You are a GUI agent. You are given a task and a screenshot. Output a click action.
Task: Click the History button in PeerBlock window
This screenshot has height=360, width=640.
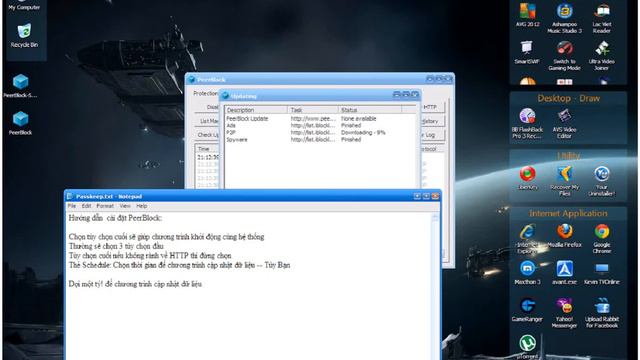click(x=432, y=121)
